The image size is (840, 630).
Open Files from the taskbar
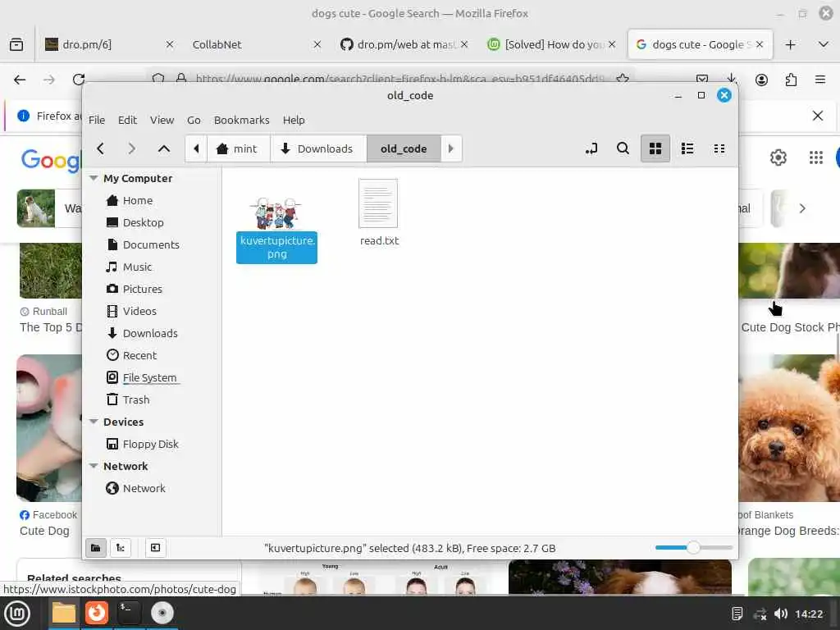[63, 613]
